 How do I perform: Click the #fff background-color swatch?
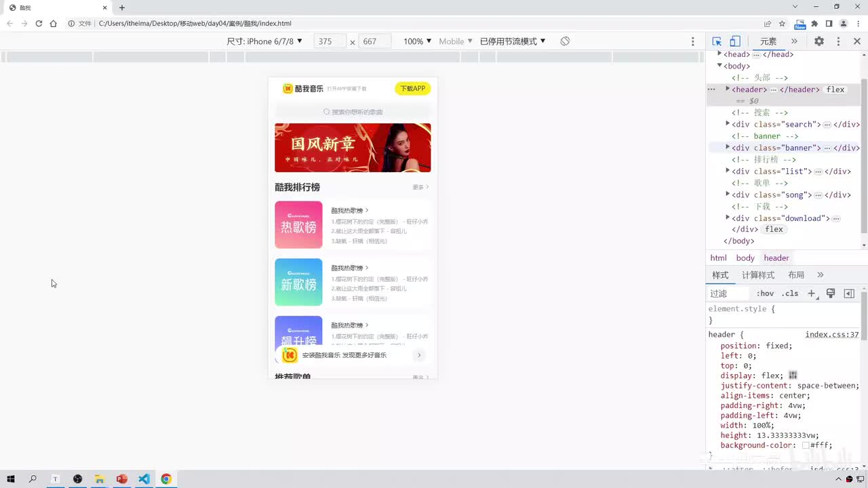[806, 445]
